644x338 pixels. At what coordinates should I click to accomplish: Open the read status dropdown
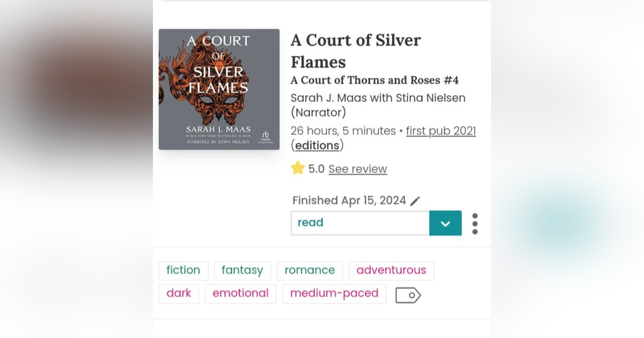pyautogui.click(x=360, y=223)
